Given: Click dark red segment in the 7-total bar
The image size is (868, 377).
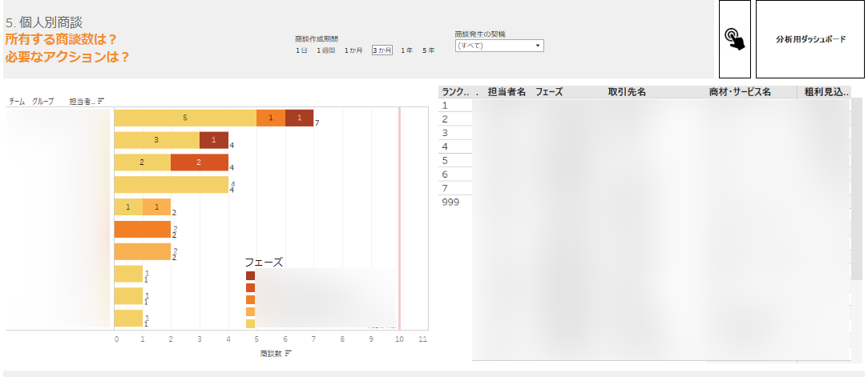Looking at the screenshot, I should (300, 118).
